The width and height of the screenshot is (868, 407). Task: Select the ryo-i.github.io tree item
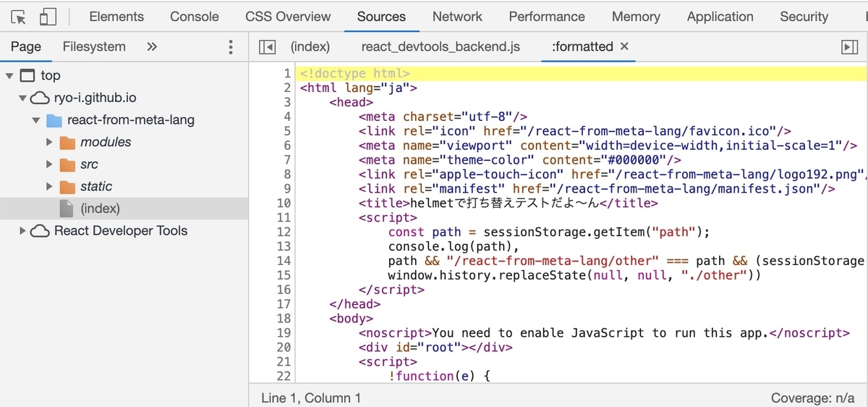(95, 98)
